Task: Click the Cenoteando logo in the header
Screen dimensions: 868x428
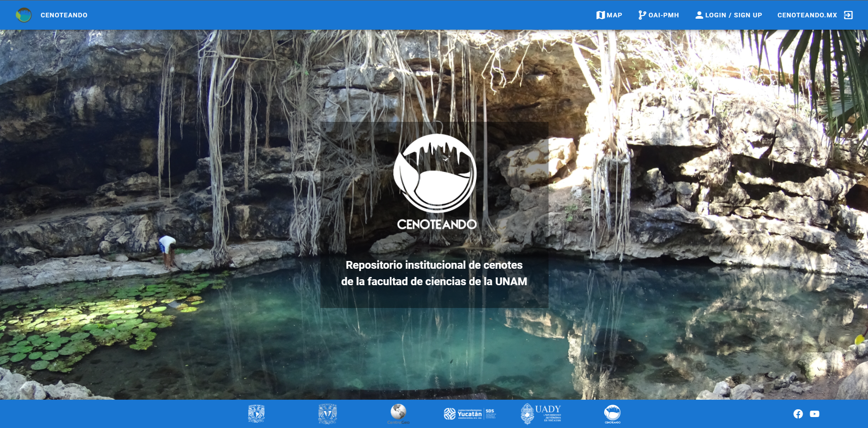Action: click(24, 15)
